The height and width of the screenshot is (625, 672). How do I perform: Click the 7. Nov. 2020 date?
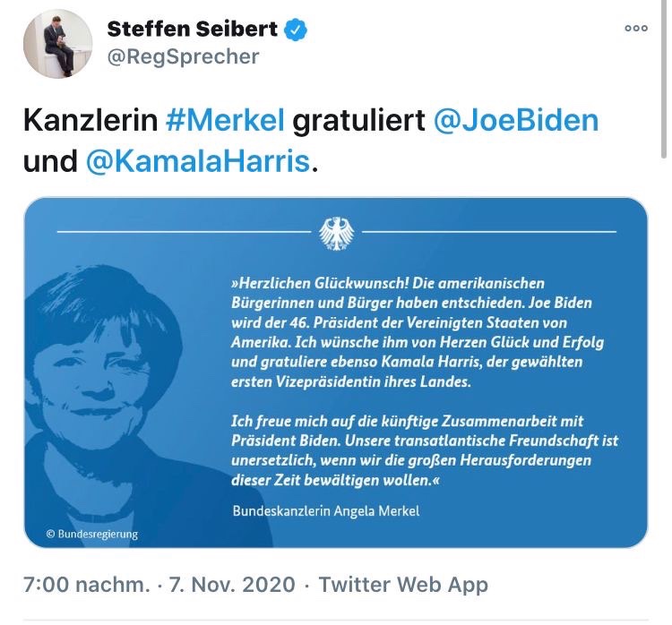coord(230,585)
